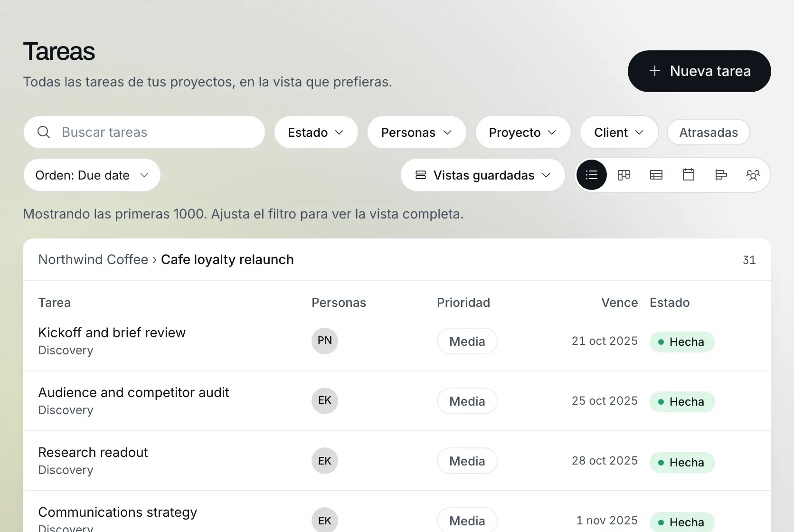Screen dimensions: 794x532
Task: Toggle the Atrasadas filter
Action: point(709,132)
